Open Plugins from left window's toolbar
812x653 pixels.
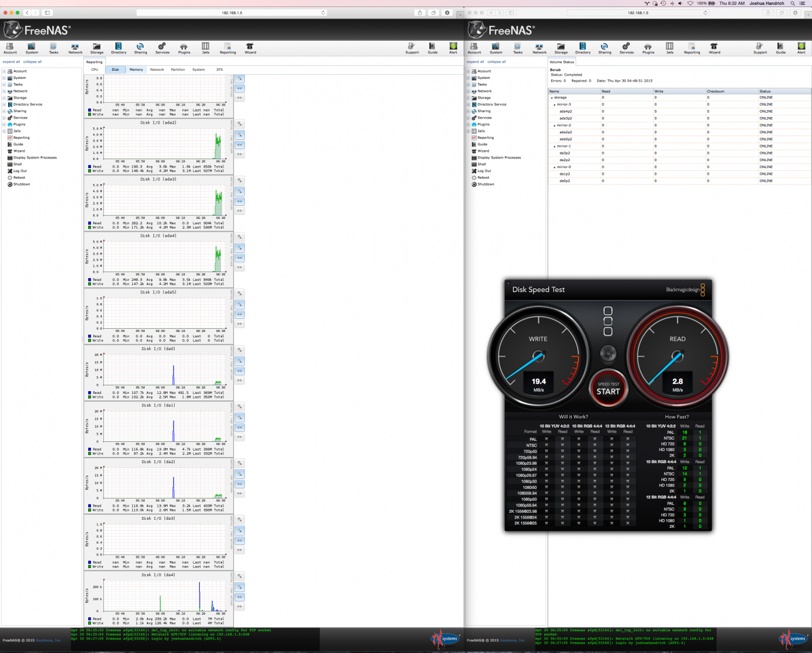[184, 48]
